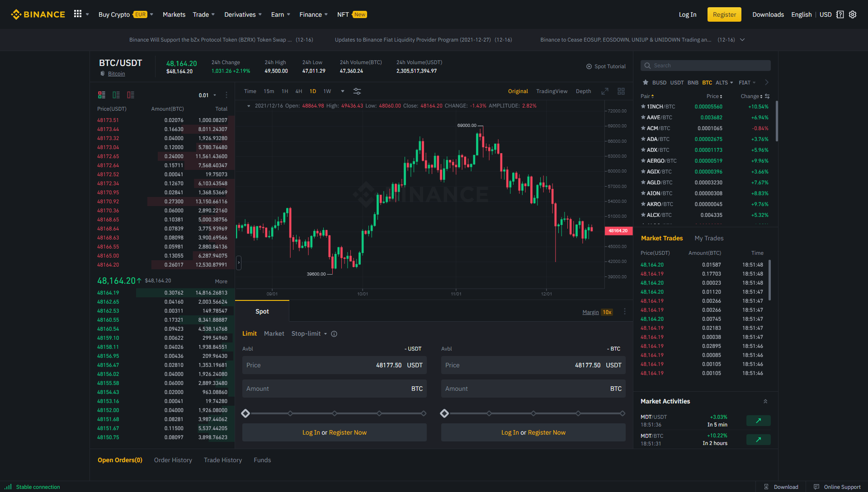Image resolution: width=868 pixels, height=492 pixels.
Task: Star the 1INCH/BTC pair
Action: [643, 107]
